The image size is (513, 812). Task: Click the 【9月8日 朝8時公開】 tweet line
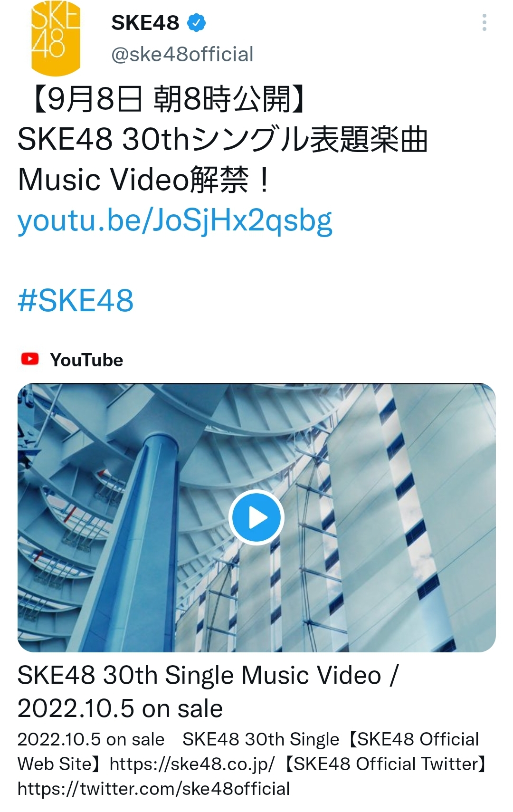(166, 99)
